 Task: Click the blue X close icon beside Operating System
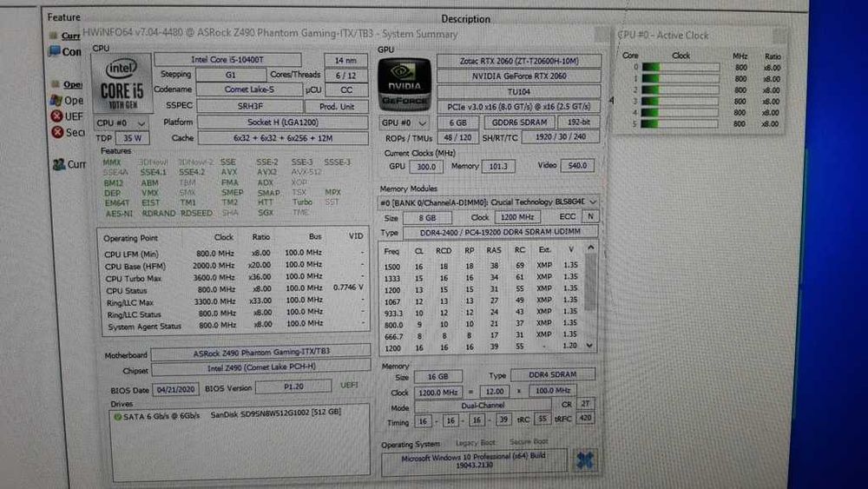click(x=584, y=459)
